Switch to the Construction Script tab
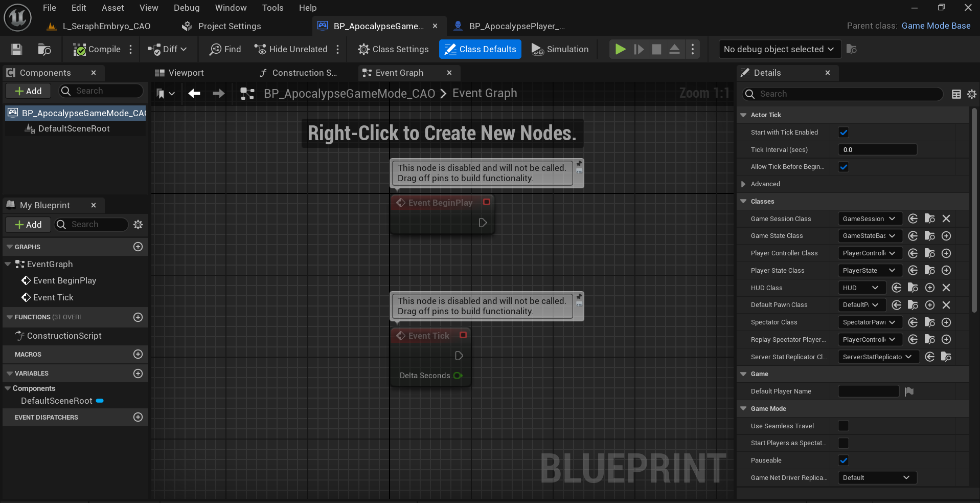The height and width of the screenshot is (503, 980). [x=299, y=73]
